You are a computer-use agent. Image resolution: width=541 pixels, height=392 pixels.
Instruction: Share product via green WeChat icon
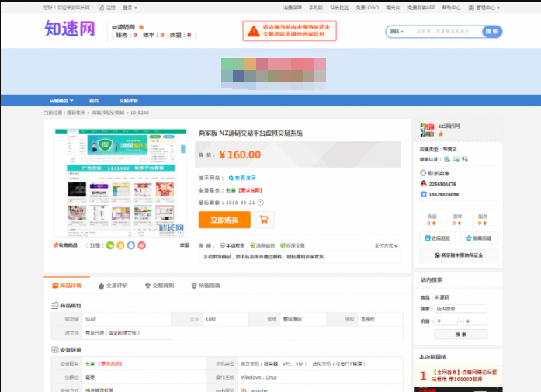[110, 245]
